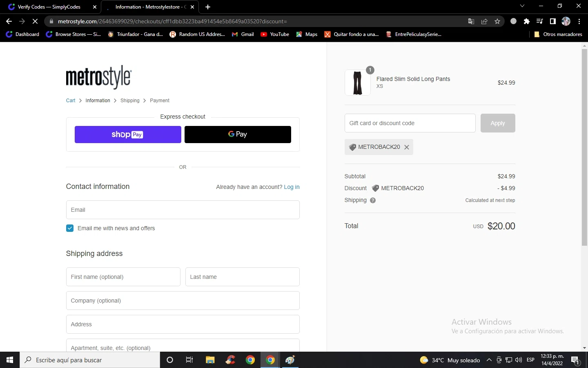Toggle the browser side panel
This screenshot has height=368, width=588.
tap(553, 21)
